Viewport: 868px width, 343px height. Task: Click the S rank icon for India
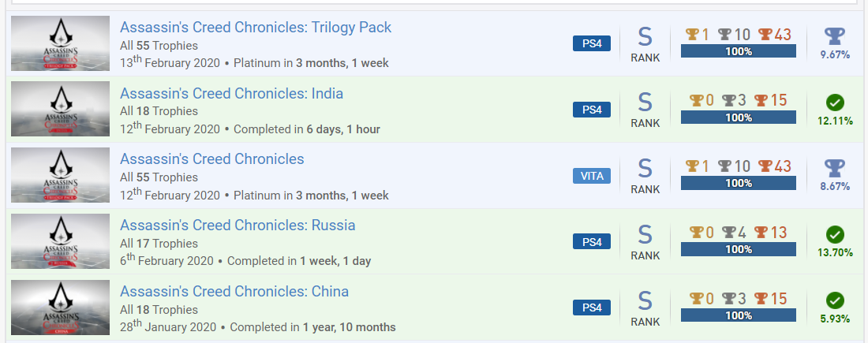(645, 103)
